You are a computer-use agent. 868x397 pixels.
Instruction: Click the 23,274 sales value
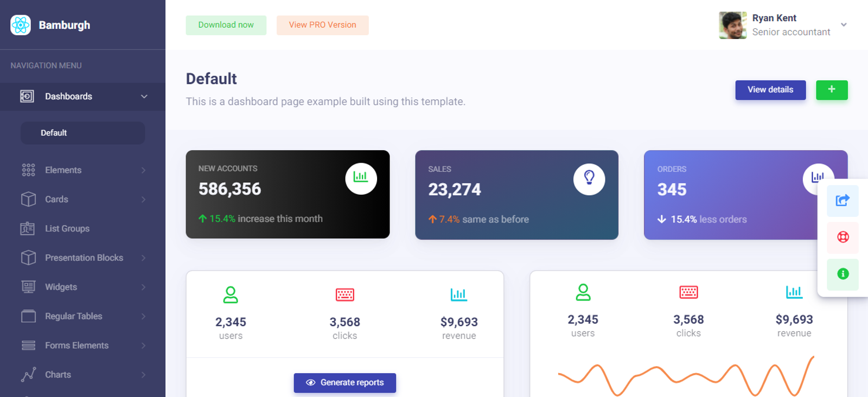455,189
